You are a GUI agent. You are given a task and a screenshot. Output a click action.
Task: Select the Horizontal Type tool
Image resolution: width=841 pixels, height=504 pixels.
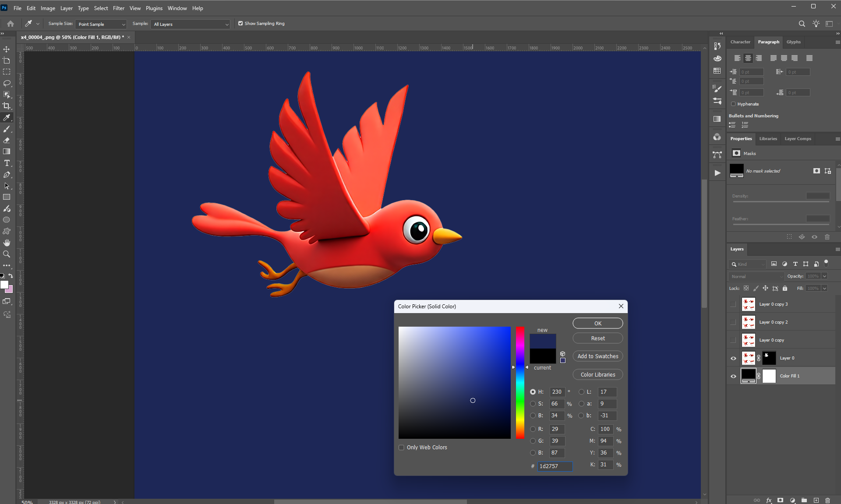click(x=7, y=163)
